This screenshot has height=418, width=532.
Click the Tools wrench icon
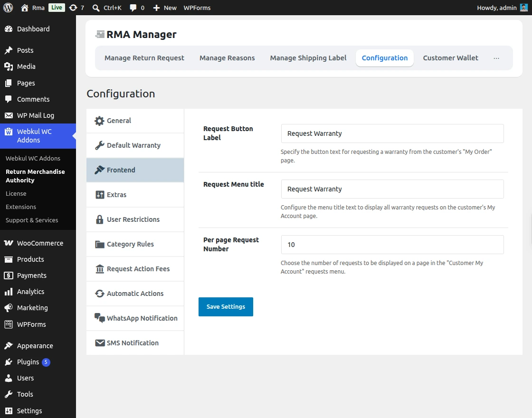click(x=9, y=394)
